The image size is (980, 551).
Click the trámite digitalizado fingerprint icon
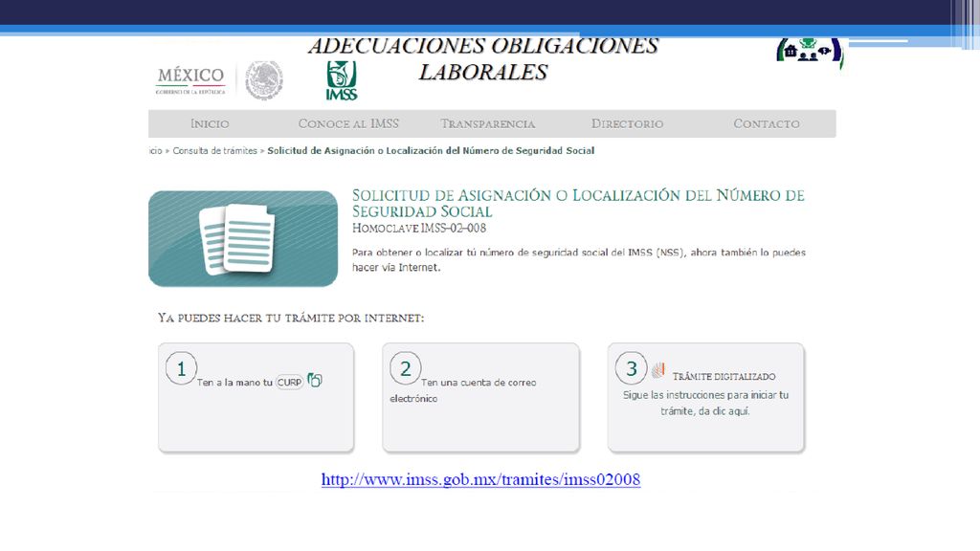pyautogui.click(x=658, y=370)
